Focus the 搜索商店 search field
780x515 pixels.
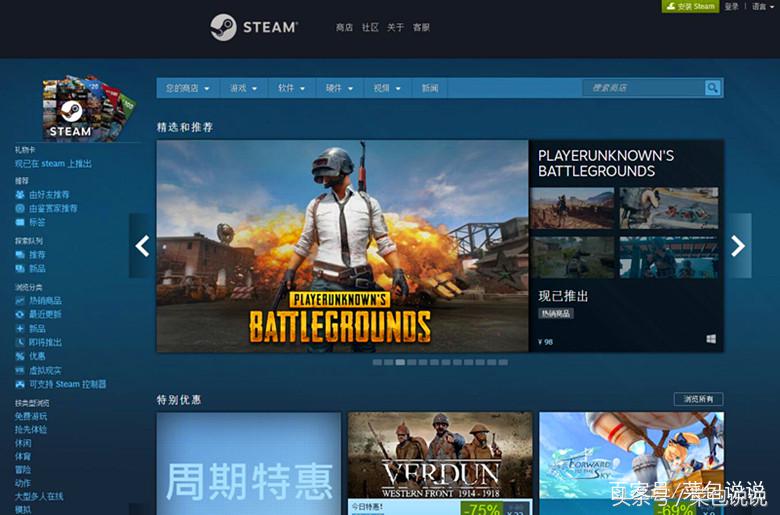coord(644,88)
